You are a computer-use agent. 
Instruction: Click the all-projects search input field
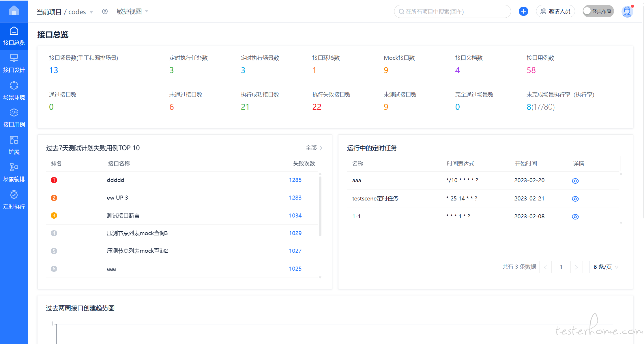pos(452,12)
